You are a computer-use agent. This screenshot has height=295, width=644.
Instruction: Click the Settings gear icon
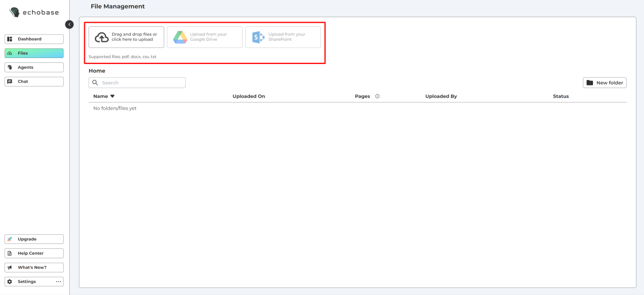click(10, 282)
